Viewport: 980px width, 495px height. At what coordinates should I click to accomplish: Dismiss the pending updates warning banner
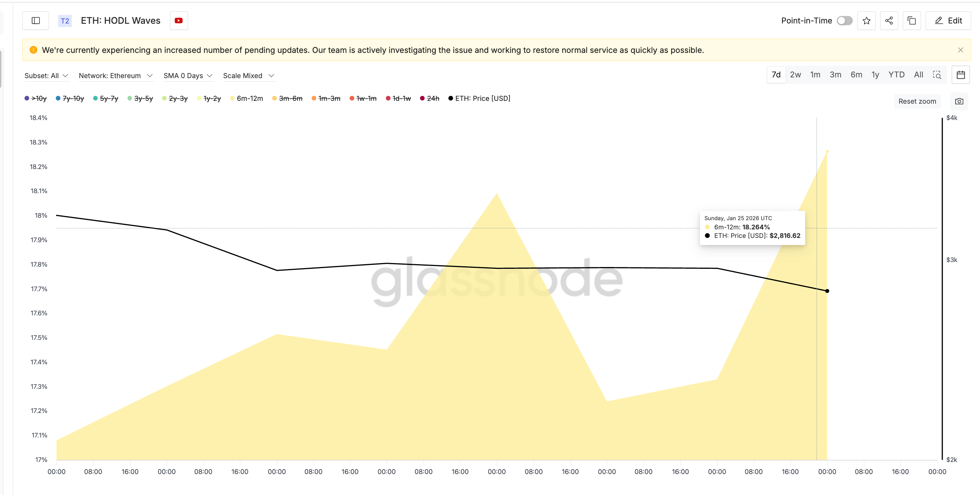960,50
